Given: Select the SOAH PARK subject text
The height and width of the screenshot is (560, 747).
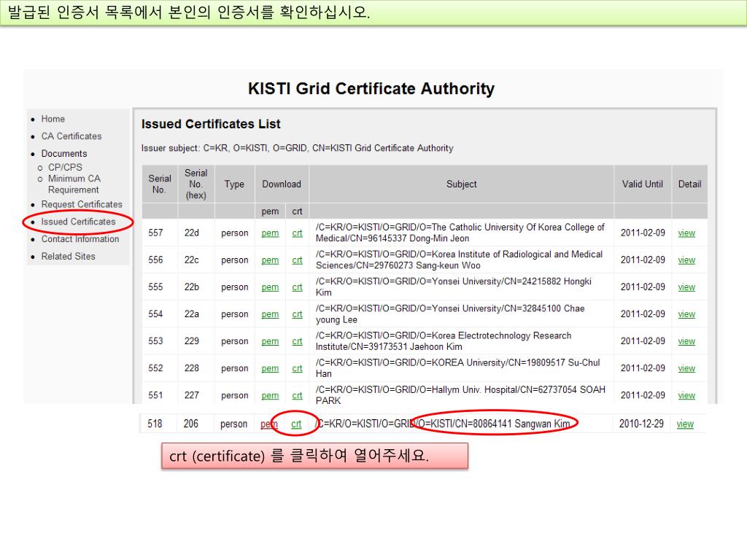Looking at the screenshot, I should tap(461, 396).
